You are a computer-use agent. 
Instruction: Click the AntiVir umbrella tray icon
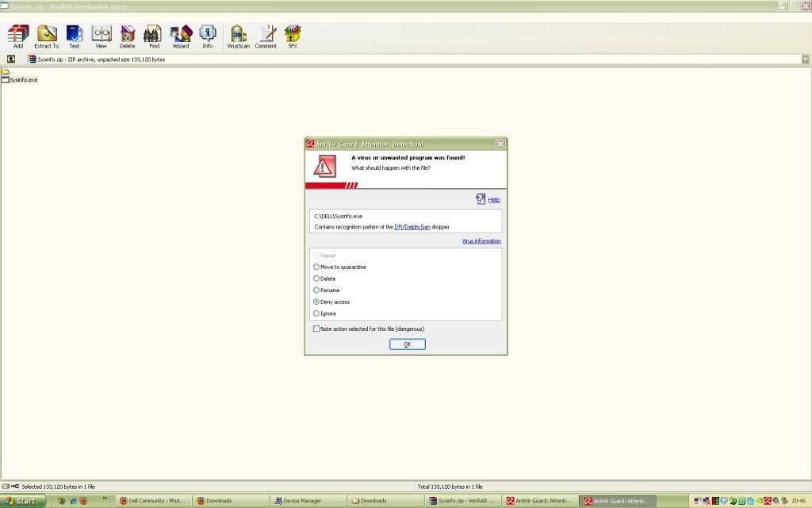click(768, 501)
